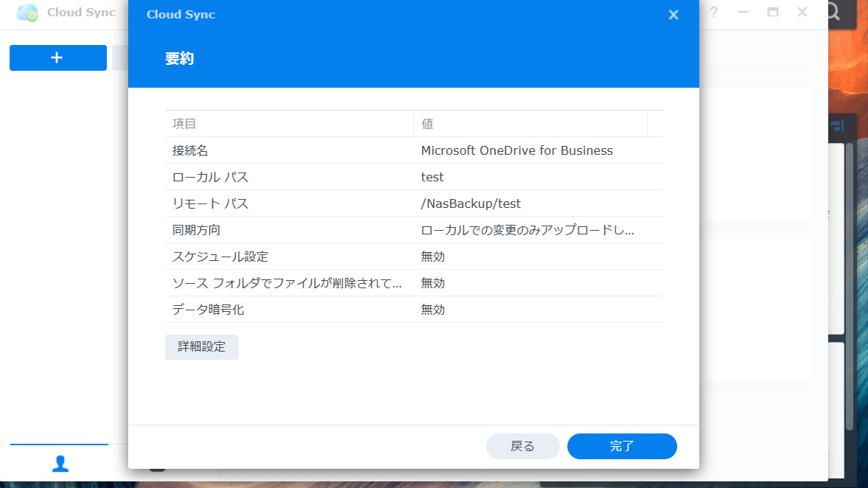Close the background Cloud Sync window
868x488 pixels.
pos(802,13)
